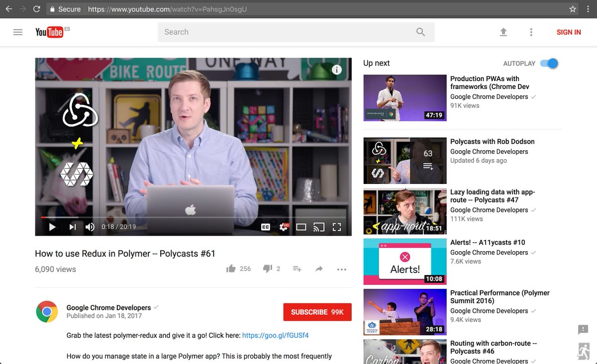The image size is (597, 364).
Task: Click the browser address bar URL
Action: pos(167,9)
